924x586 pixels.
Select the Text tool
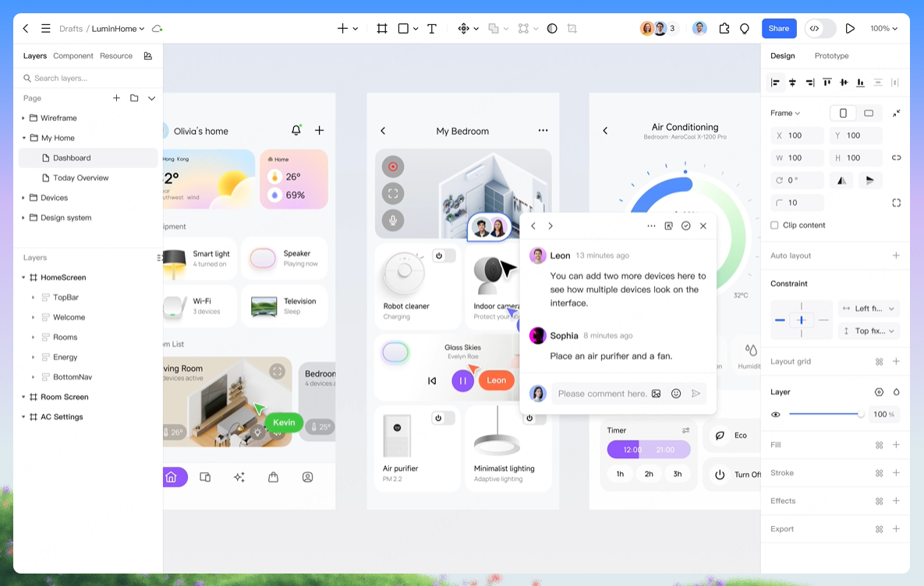(x=431, y=28)
